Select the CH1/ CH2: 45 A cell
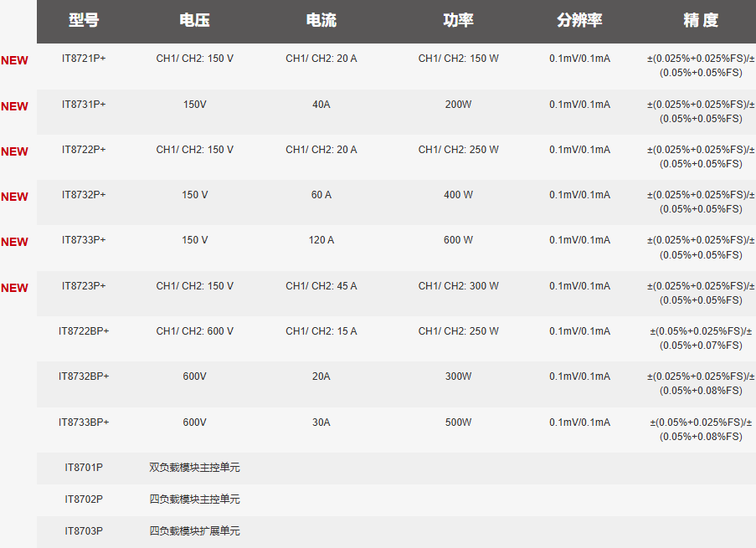Image resolution: width=756 pixels, height=548 pixels. [x=321, y=286]
